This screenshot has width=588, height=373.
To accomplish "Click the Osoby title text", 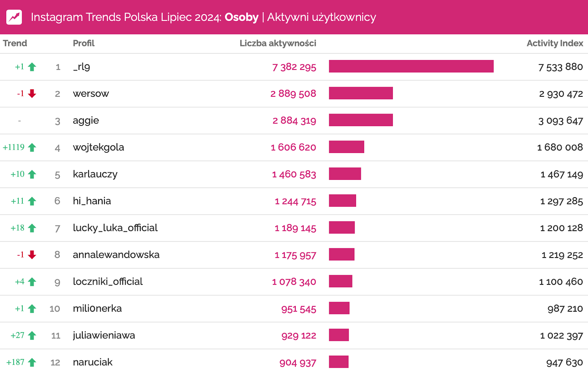I will (x=241, y=17).
